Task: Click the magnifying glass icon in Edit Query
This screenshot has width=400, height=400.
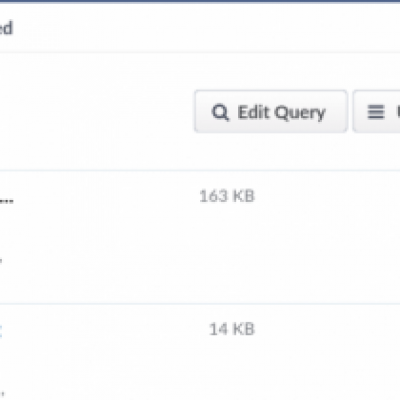Action: point(220,112)
